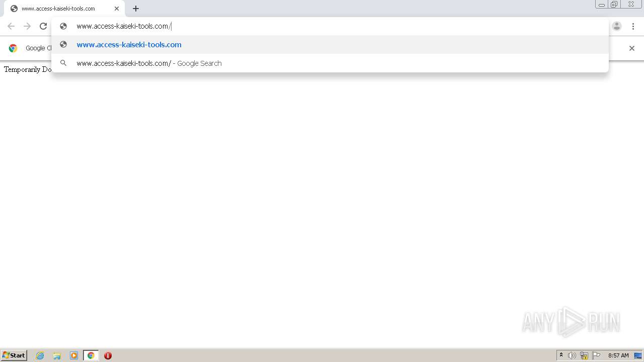Show hidden system tray icons

[561, 355]
